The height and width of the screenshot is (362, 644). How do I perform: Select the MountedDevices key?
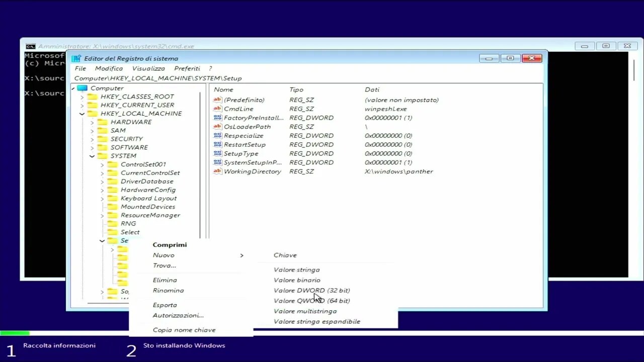(148, 207)
